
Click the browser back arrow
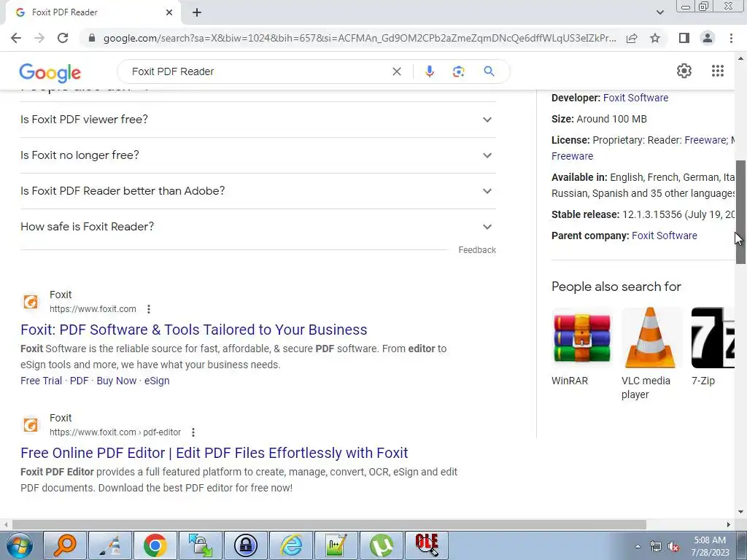click(16, 38)
